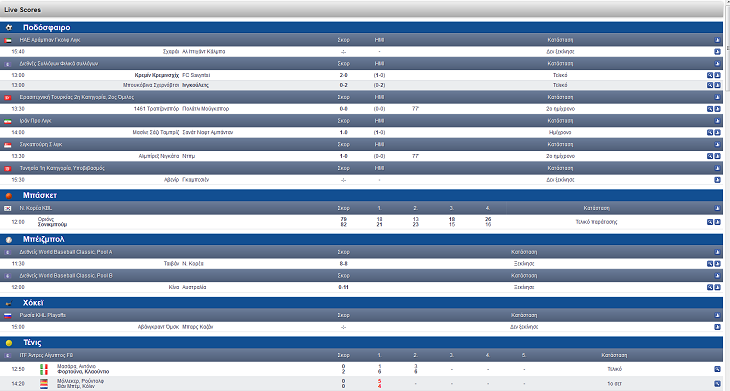This screenshot has height=391, width=730.
Task: Open the KHL Playoffs league link
Action: tap(42, 315)
